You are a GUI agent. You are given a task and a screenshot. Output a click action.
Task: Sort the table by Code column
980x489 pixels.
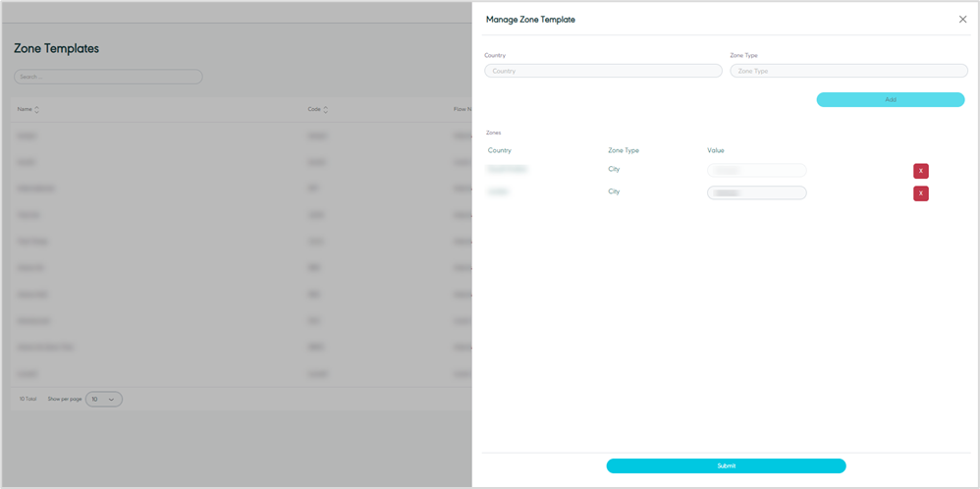(325, 109)
